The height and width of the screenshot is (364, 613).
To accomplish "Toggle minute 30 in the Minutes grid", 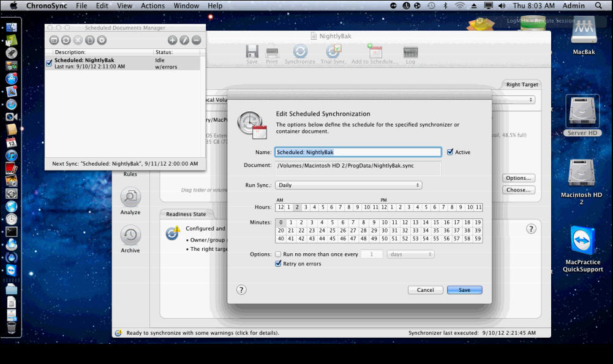I will coord(385,231).
